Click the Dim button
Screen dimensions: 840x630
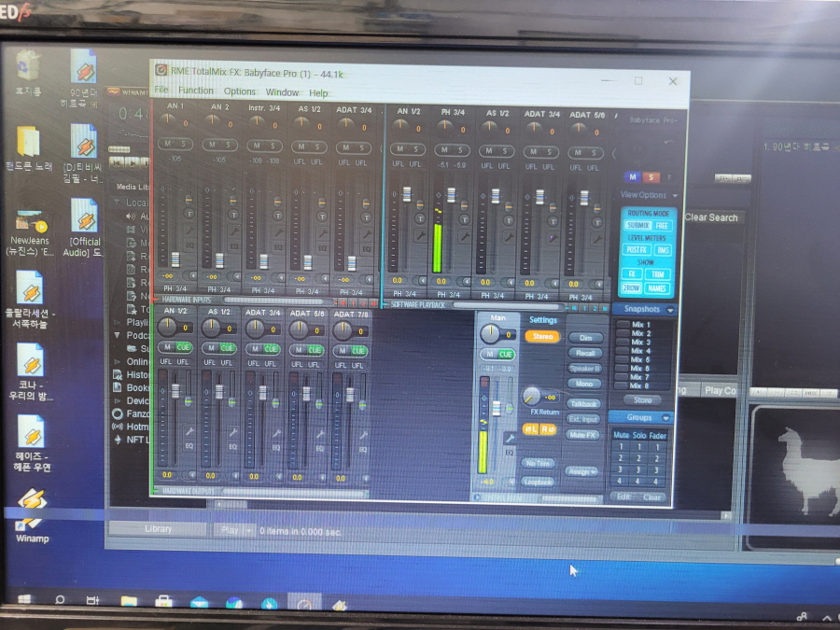click(x=585, y=338)
